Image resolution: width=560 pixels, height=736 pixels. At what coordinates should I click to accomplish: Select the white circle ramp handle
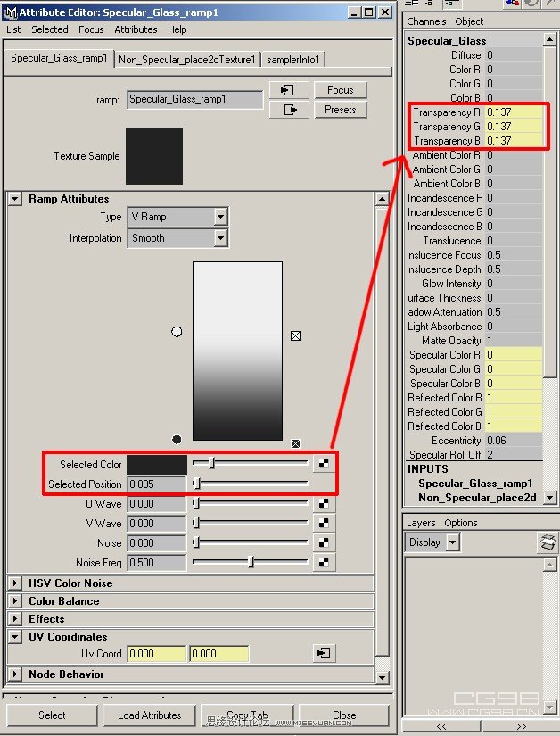click(177, 332)
